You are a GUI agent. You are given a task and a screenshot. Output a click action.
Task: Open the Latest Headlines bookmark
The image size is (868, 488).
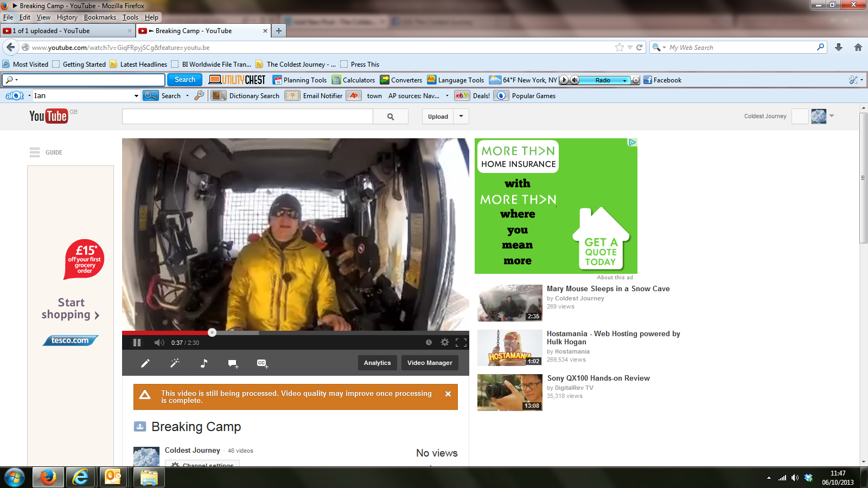point(138,64)
